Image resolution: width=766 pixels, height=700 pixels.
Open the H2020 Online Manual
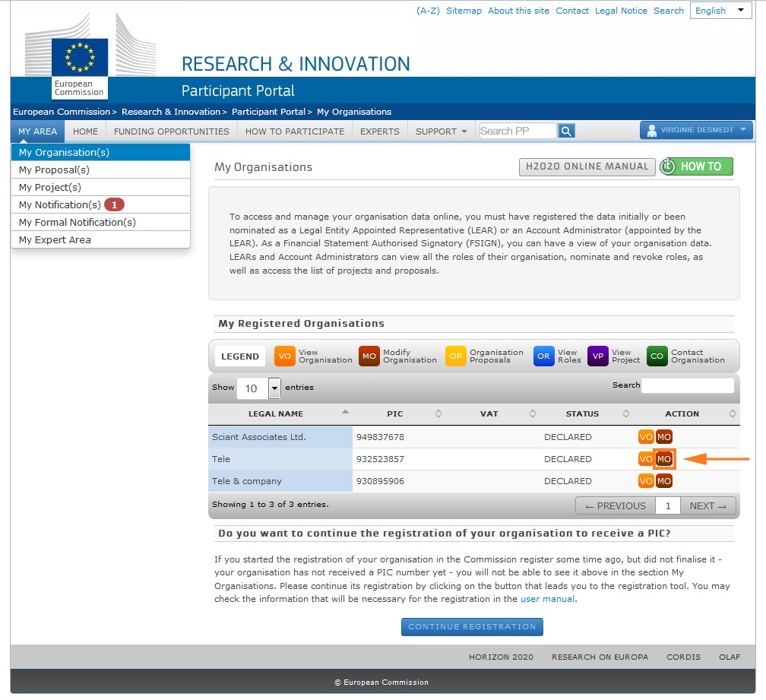[x=586, y=166]
